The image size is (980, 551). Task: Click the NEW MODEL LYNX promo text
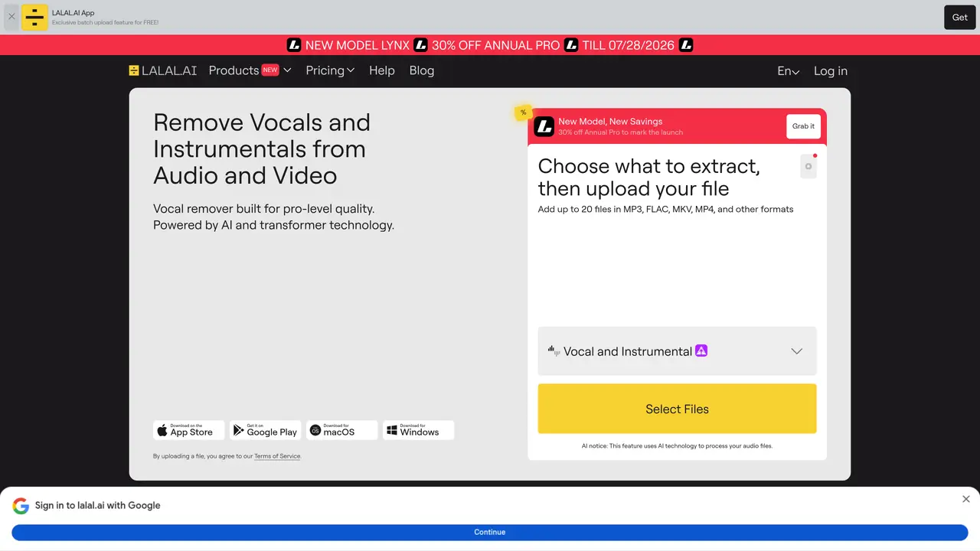pyautogui.click(x=358, y=45)
